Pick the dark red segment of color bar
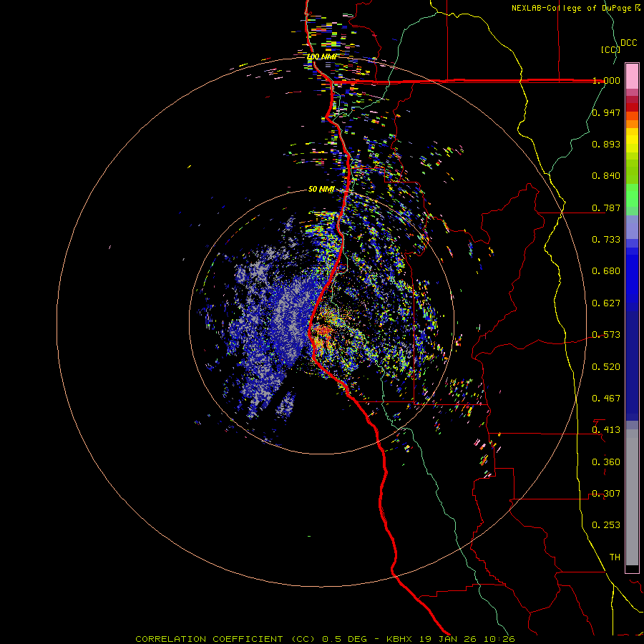The image size is (644, 644). point(632,107)
